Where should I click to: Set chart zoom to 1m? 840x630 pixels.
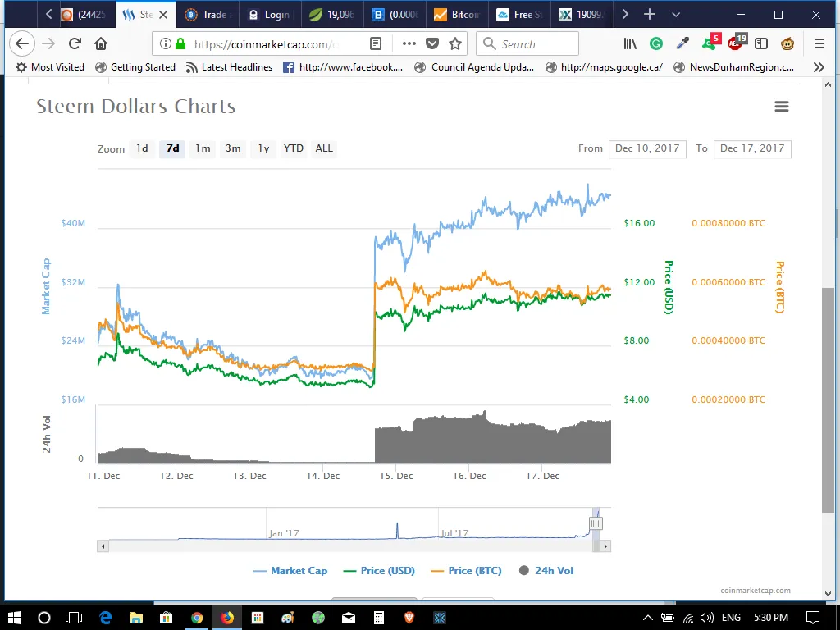[x=203, y=148]
